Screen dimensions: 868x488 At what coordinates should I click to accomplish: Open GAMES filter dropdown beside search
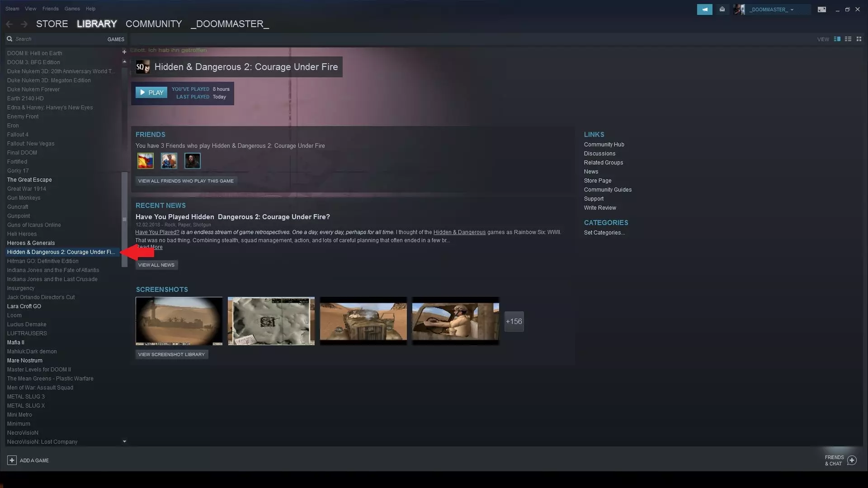pyautogui.click(x=116, y=39)
